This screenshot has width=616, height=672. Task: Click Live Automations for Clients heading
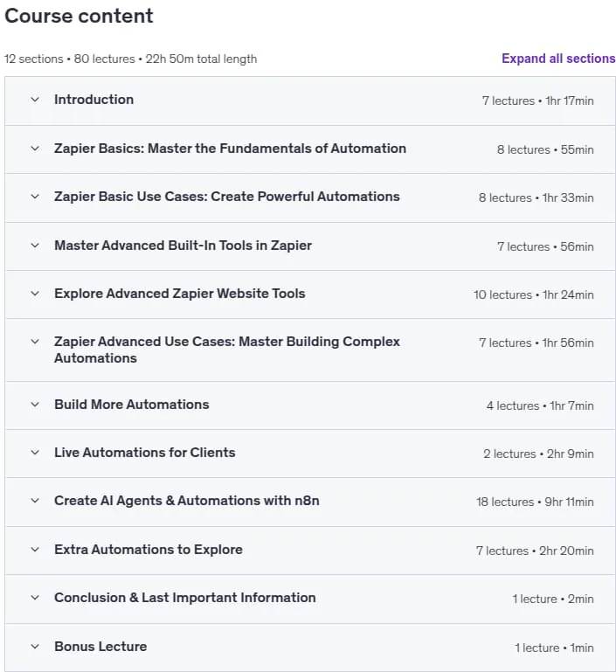tap(145, 453)
